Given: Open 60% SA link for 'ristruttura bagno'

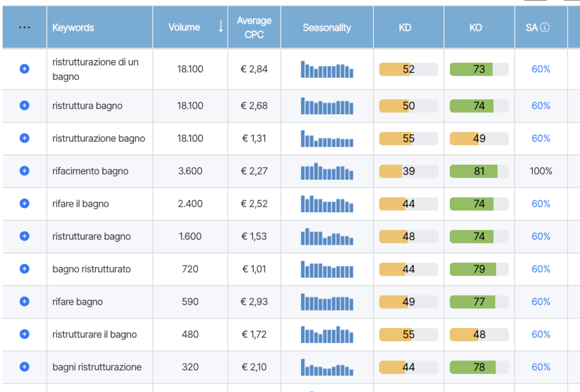Looking at the screenshot, I should (x=541, y=106).
